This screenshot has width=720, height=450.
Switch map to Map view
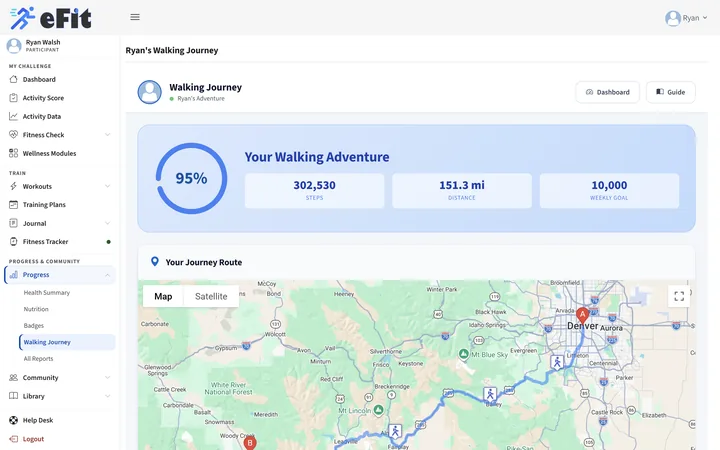(163, 296)
